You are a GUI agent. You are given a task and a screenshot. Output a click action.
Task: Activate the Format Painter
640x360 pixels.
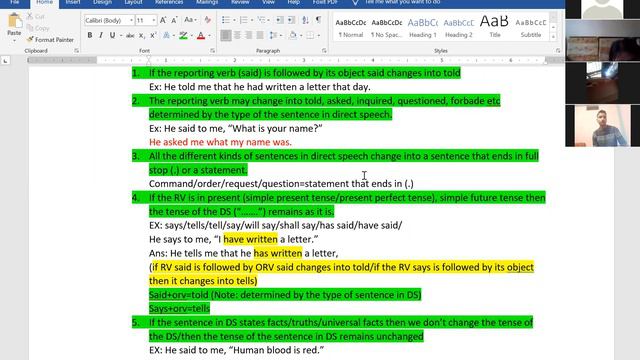click(x=50, y=40)
